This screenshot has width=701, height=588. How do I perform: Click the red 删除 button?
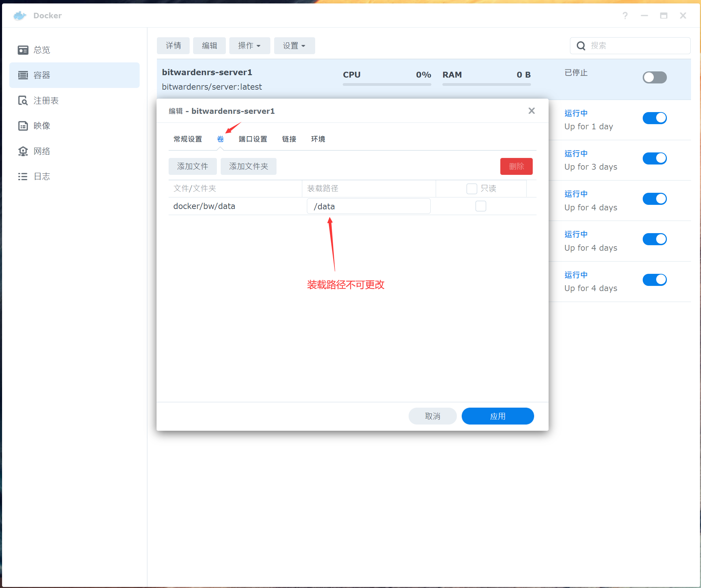coord(516,167)
